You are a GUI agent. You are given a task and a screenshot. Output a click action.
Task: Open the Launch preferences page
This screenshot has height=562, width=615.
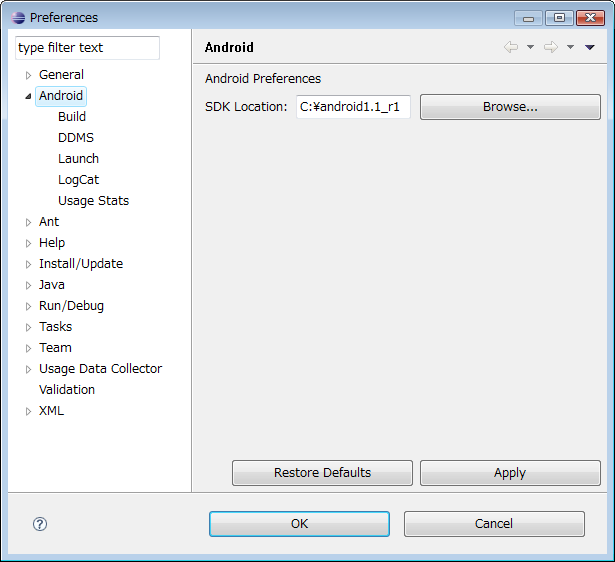pos(78,158)
